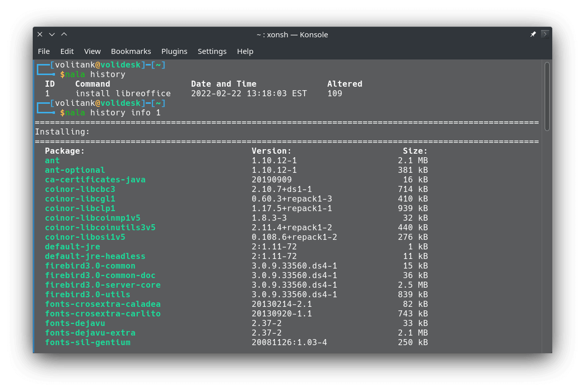Screen dimensions: 585x392
Task: Open the Settings menu
Action: pos(212,51)
